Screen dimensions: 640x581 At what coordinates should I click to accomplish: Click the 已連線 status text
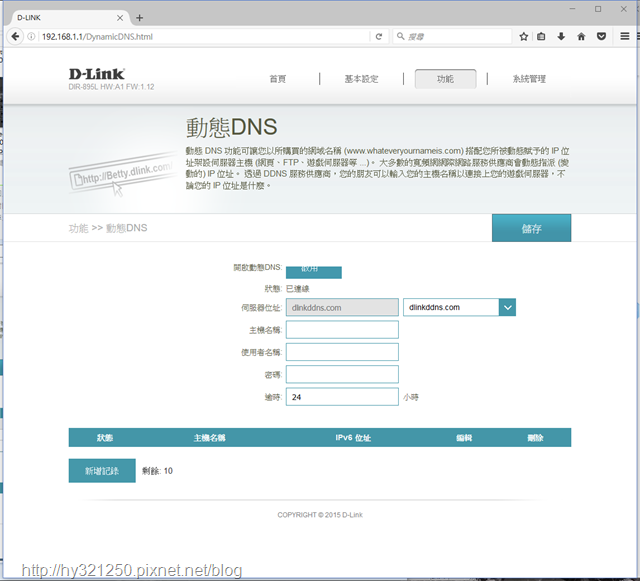298,289
